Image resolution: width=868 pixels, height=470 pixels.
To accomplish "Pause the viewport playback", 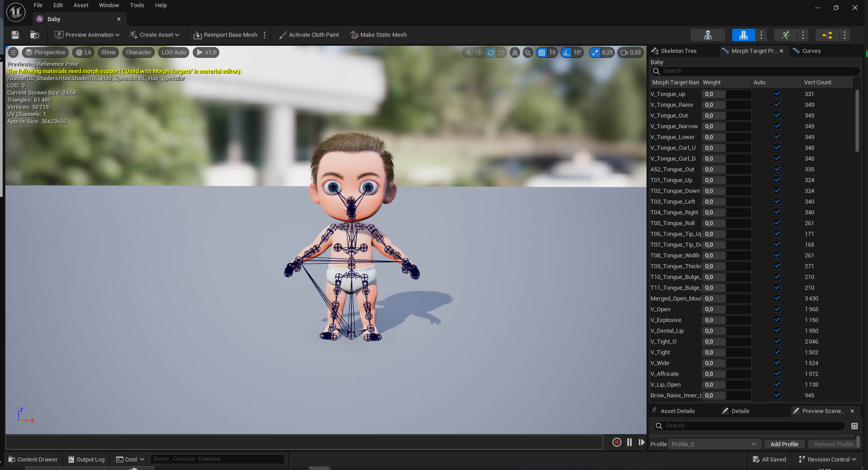I will tap(629, 442).
